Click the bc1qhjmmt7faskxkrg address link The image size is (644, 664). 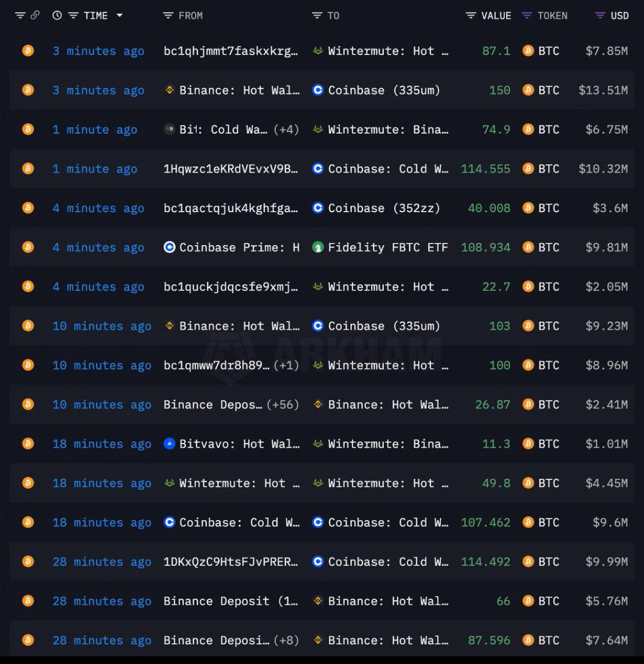point(231,51)
